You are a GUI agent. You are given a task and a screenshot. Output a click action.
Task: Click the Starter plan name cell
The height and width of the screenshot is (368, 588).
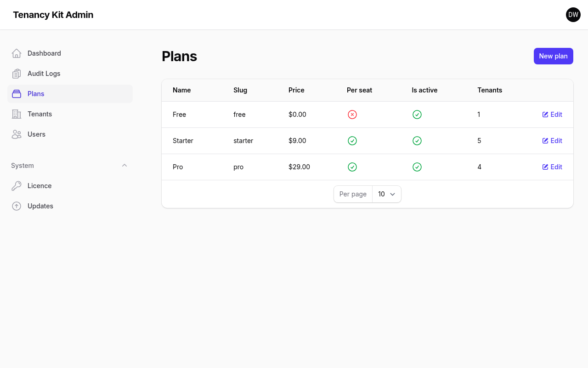pyautogui.click(x=183, y=141)
